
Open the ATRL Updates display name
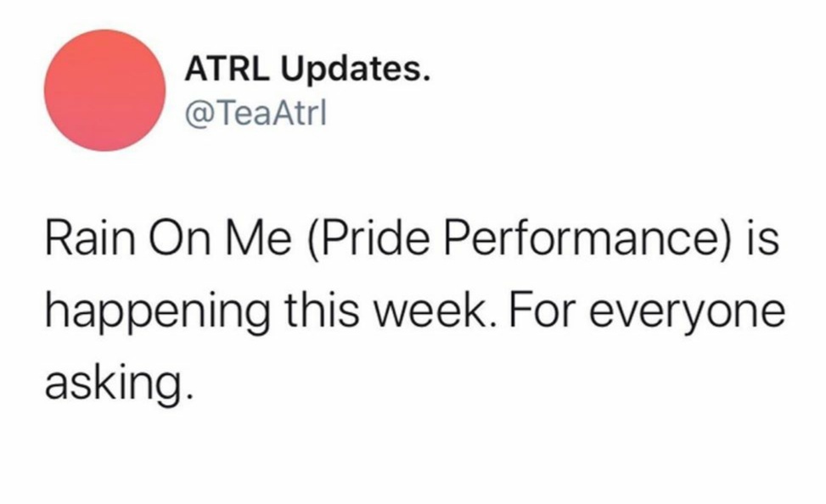tap(307, 70)
